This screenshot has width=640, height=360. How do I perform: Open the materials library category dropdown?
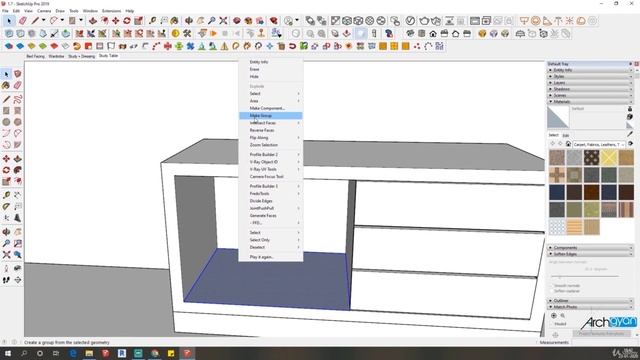599,144
